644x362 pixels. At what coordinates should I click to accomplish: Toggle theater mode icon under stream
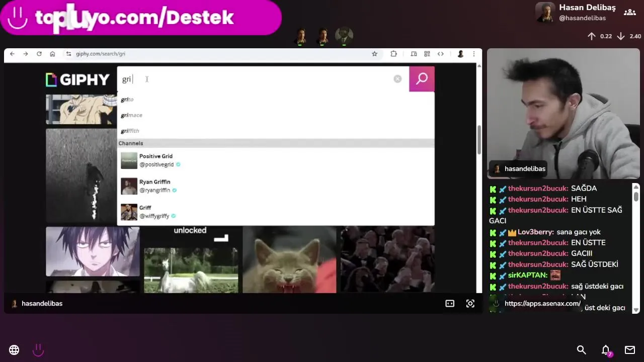pyautogui.click(x=450, y=304)
